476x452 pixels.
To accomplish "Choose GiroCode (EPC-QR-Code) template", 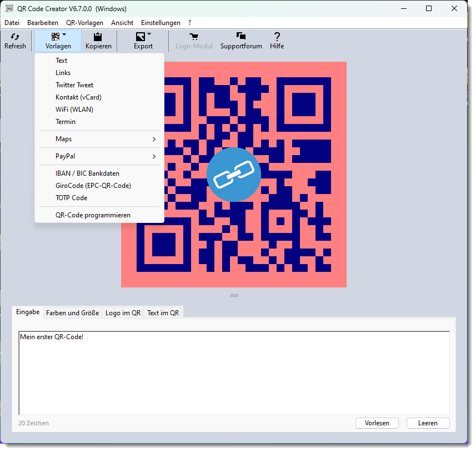I will coord(99,186).
